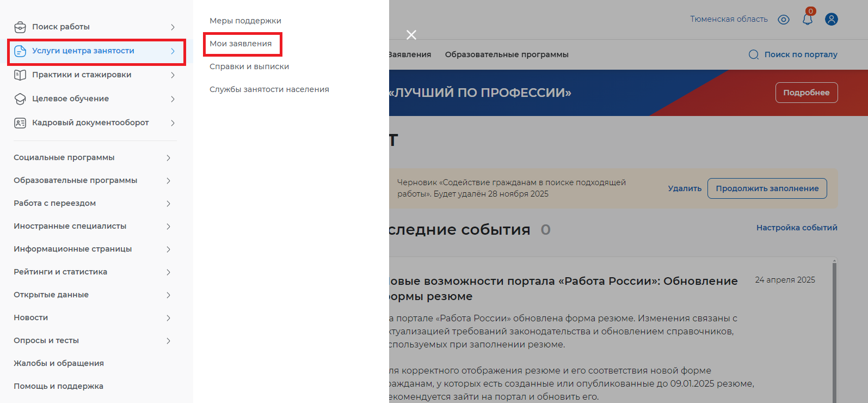Image resolution: width=868 pixels, height=403 pixels.
Task: Click the ID card icon beside Кадровый документооборот
Action: point(20,123)
